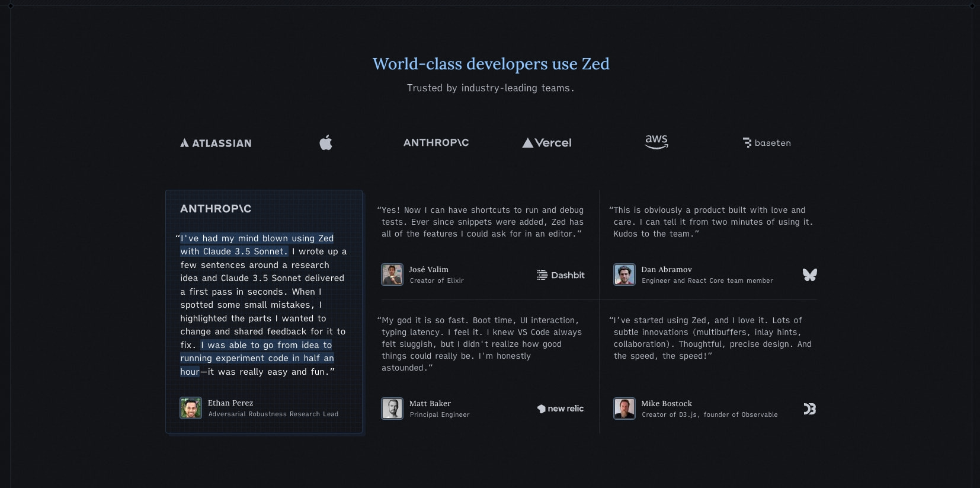Viewport: 980px width, 488px height.
Task: Click the Anthropic logo in the testimonial card
Action: coord(216,209)
